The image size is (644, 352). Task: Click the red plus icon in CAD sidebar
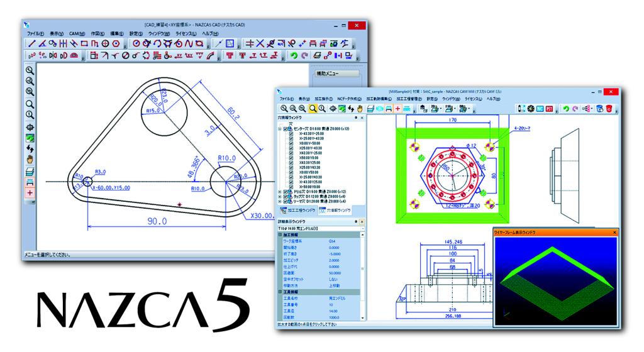coord(30,193)
